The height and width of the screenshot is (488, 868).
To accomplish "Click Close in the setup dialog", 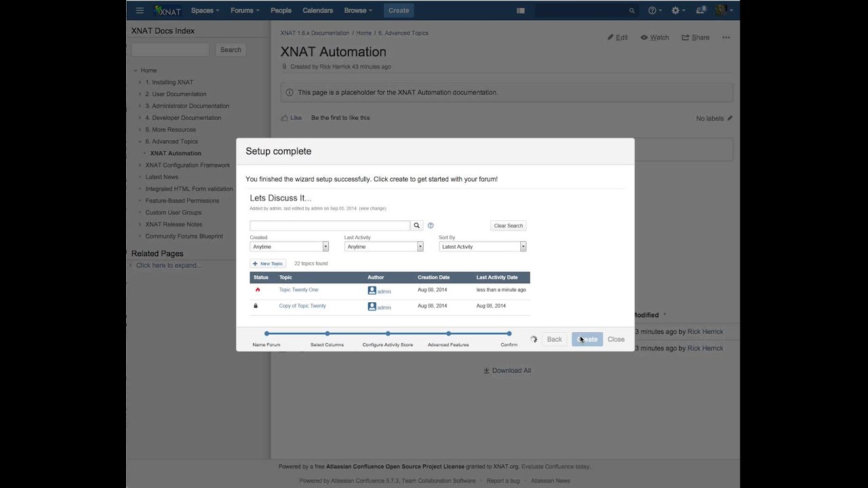I will point(616,340).
